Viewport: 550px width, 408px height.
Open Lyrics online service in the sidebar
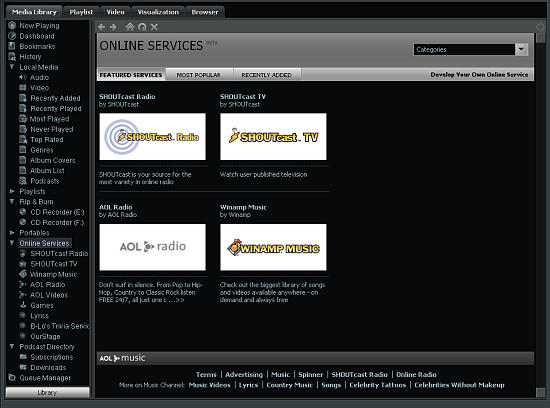coord(39,316)
